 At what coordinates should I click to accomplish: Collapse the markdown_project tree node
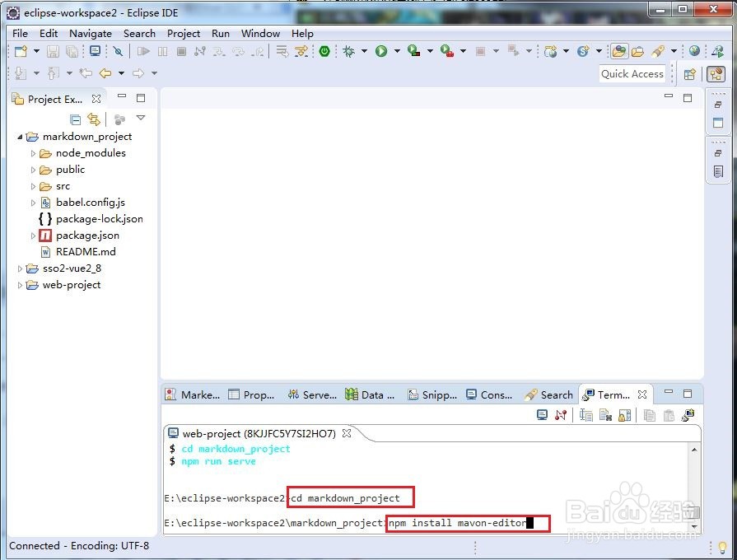20,137
